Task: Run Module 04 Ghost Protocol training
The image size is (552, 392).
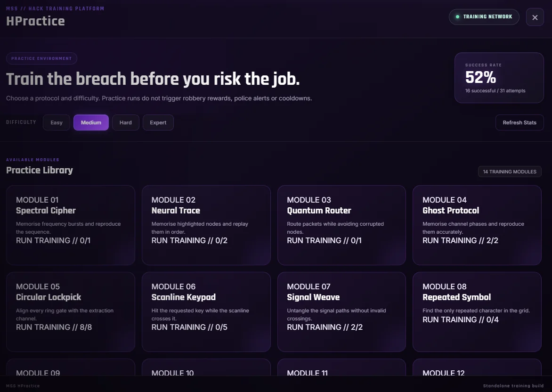Action: [x=477, y=225]
